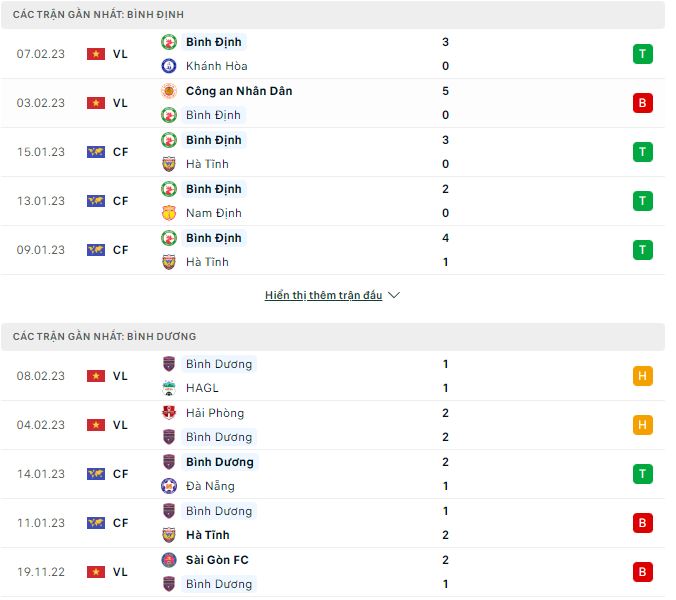
Task: Click the Công an Nhân Dân club logo
Action: (169, 91)
